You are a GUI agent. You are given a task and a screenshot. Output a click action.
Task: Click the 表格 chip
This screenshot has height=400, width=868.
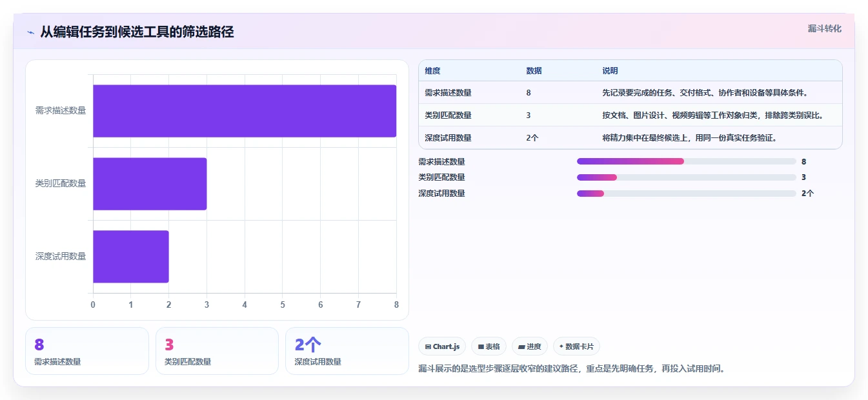click(489, 346)
